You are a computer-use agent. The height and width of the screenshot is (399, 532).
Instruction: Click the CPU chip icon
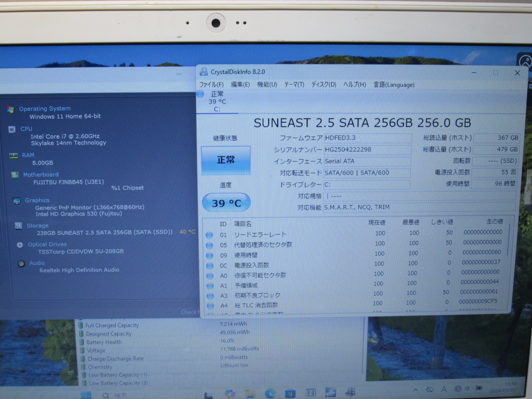[12, 129]
